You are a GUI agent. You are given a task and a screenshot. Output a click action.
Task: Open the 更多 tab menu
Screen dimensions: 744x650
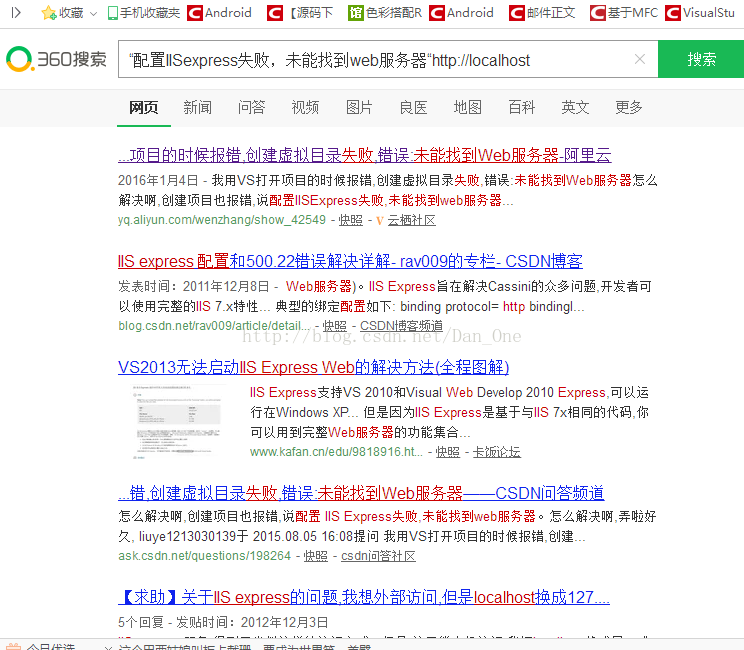pos(629,108)
